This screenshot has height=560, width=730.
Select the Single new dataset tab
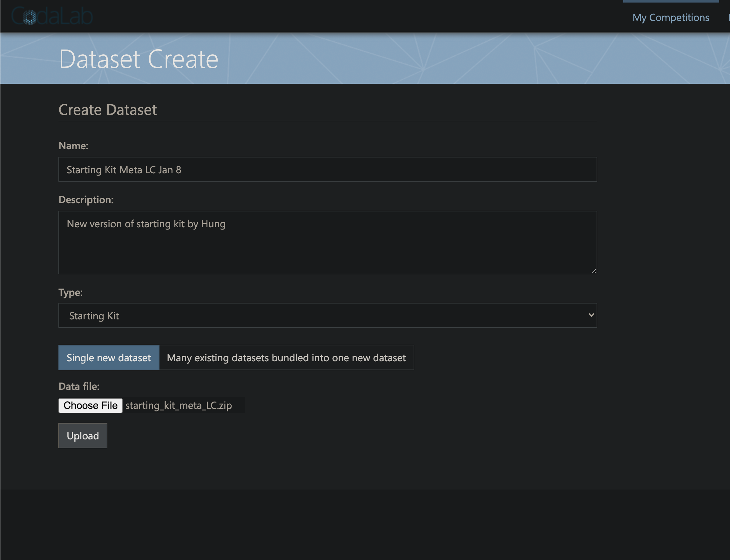pos(109,357)
